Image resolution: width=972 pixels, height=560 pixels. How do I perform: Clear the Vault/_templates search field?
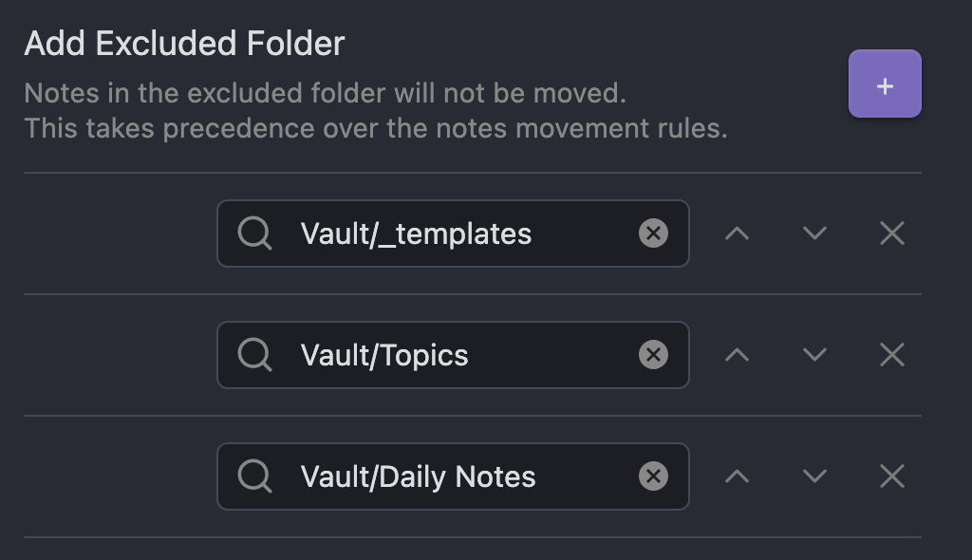pos(653,233)
